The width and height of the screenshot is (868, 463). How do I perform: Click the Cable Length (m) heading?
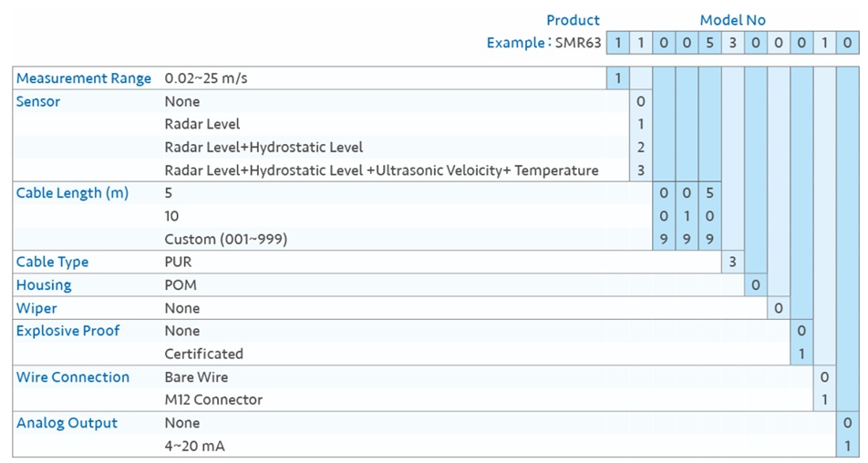click(73, 193)
